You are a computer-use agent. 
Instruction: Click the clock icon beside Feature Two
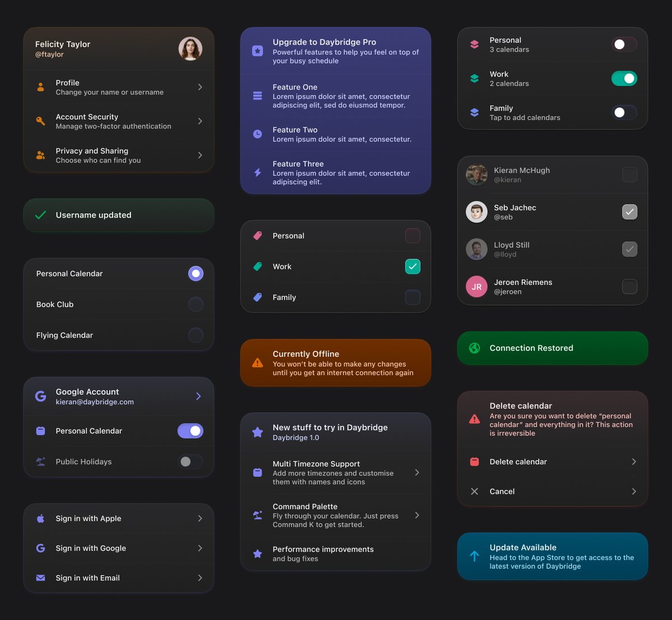[258, 134]
